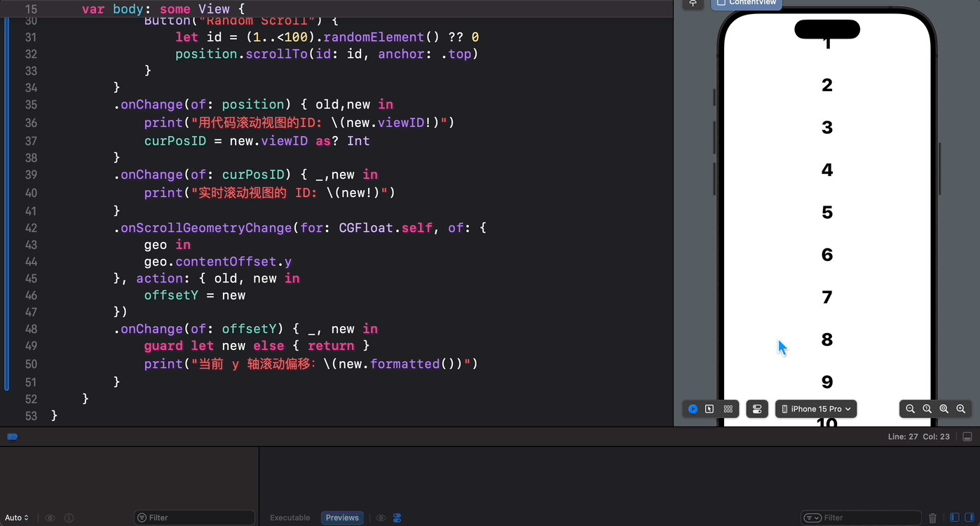Click the console Filter input field
This screenshot has height=526, width=980.
pyautogui.click(x=861, y=518)
